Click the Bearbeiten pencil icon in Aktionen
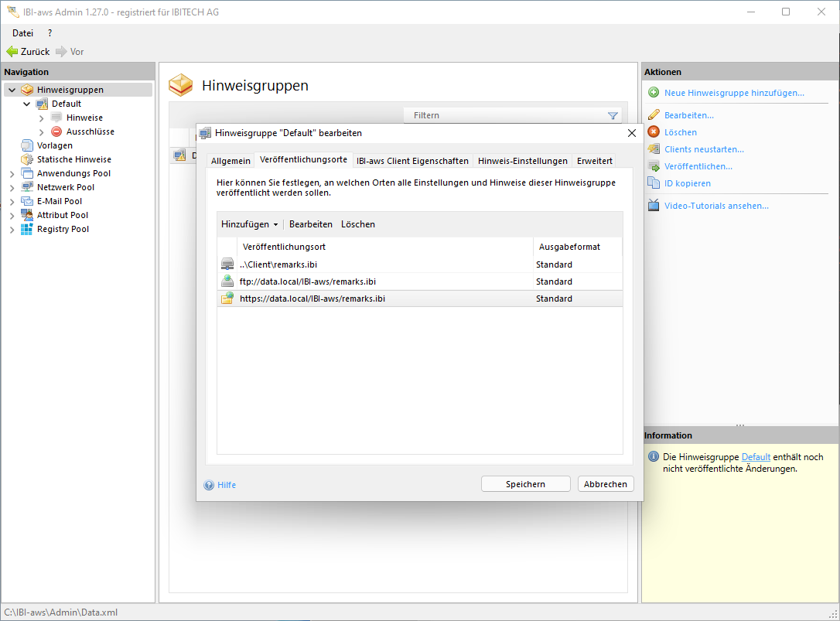The height and width of the screenshot is (621, 840). click(654, 115)
